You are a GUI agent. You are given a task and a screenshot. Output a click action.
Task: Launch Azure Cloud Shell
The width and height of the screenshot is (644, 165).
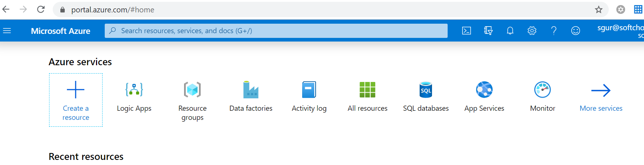[x=467, y=31]
